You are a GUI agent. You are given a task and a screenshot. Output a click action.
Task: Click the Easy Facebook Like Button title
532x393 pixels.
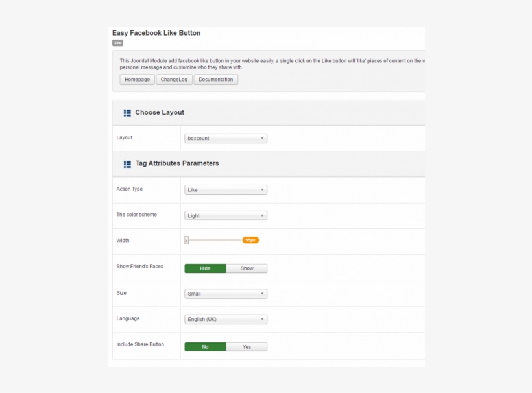coord(156,33)
